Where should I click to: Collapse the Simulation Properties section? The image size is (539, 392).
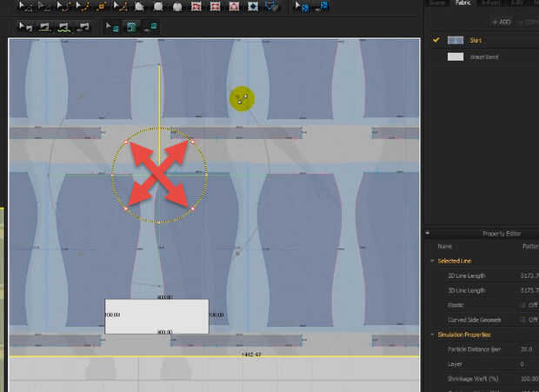pos(432,335)
